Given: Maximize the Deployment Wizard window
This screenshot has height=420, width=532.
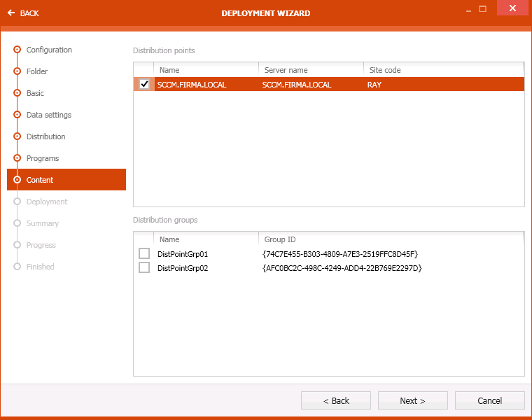Looking at the screenshot, I should coord(482,8).
